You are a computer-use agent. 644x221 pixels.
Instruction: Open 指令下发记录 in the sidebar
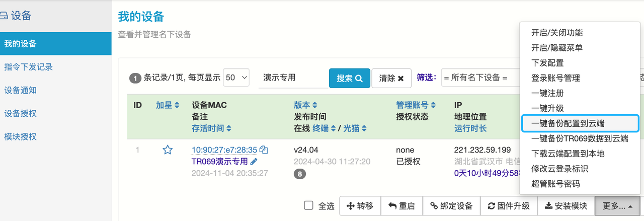click(29, 67)
